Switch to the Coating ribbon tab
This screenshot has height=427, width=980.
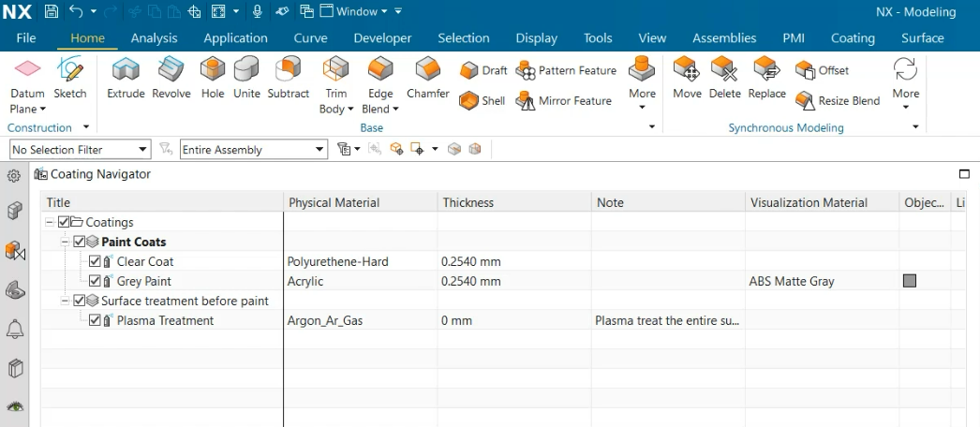pos(853,38)
